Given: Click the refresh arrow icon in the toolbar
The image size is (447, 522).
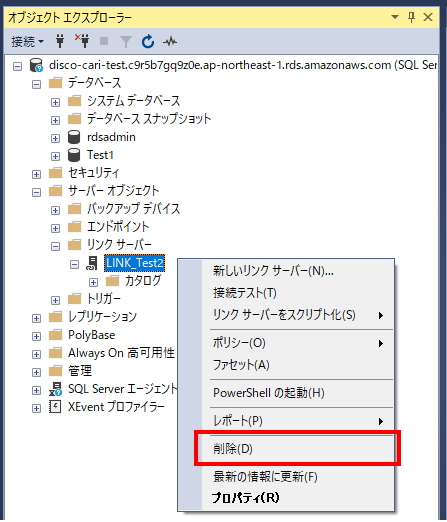Looking at the screenshot, I should [148, 42].
